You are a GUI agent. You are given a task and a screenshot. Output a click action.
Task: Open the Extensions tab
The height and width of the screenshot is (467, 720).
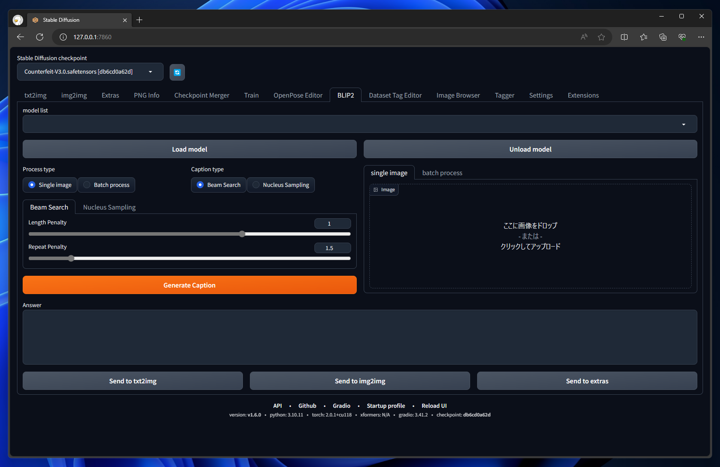pyautogui.click(x=583, y=96)
